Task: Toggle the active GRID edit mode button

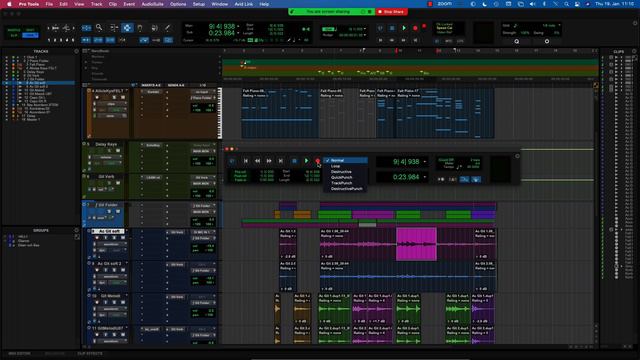Action: 30,36
